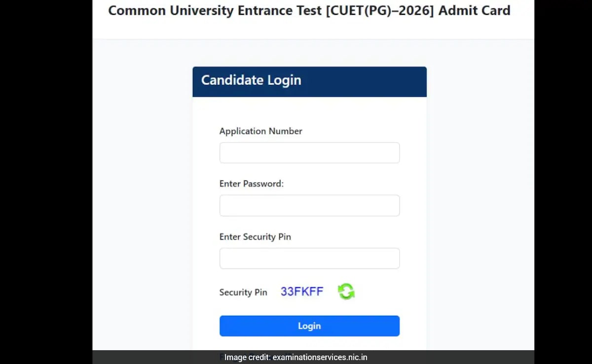
Task: Click the black margin right of the page
Action: pos(563,182)
